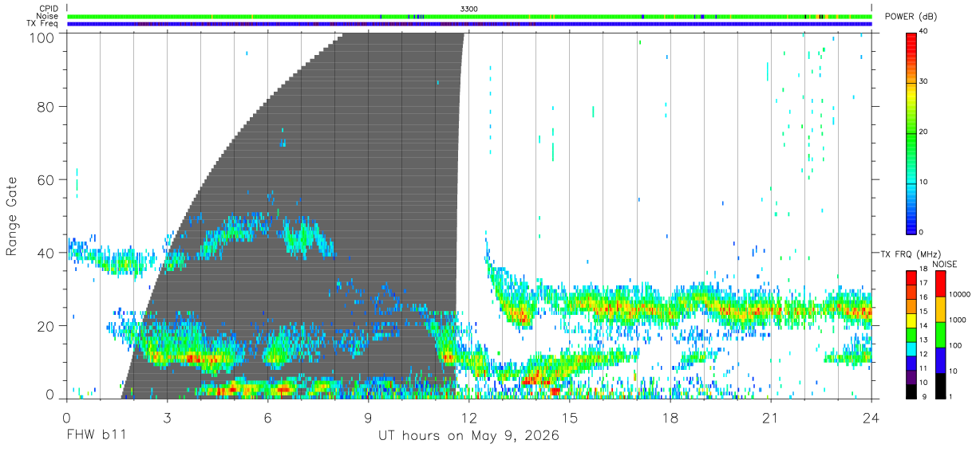Click the NOISE color scale bar
This screenshot has height=452, width=980.
(x=940, y=333)
